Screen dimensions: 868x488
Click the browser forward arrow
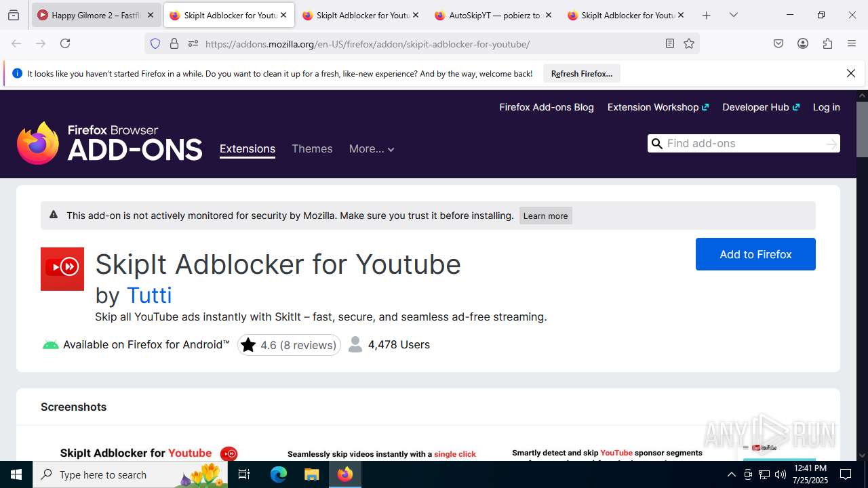[x=41, y=43]
